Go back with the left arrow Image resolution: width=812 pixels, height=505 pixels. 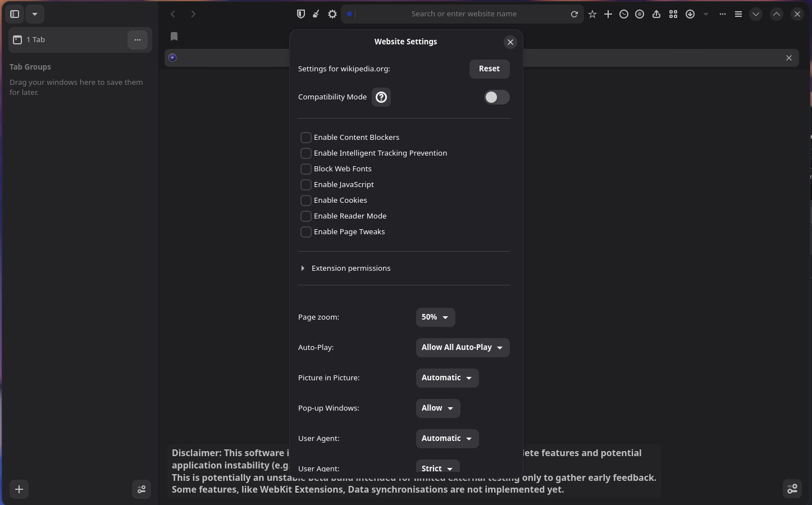(x=173, y=14)
